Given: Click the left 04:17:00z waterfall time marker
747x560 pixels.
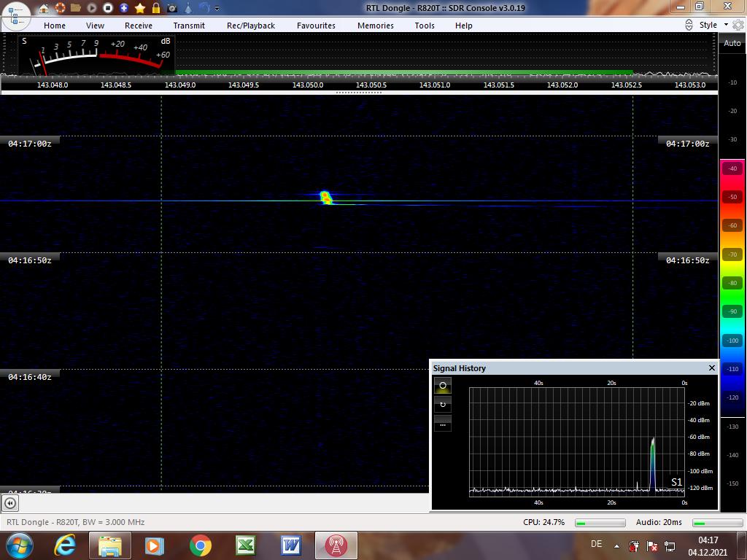Looking at the screenshot, I should click(x=30, y=144).
